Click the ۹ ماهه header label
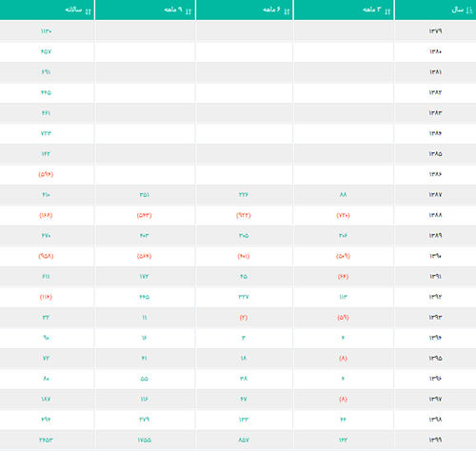476x451 pixels. [x=173, y=10]
